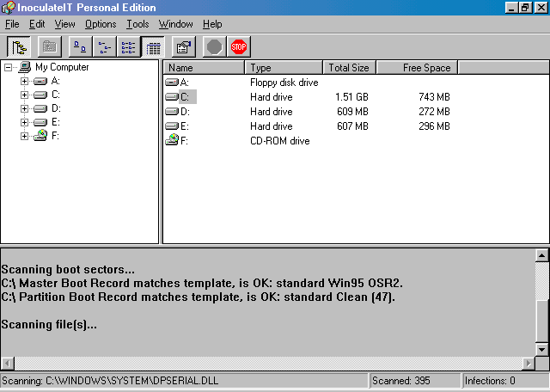Click the '609 MB' total size value
This screenshot has width=550, height=392.
coord(352,112)
